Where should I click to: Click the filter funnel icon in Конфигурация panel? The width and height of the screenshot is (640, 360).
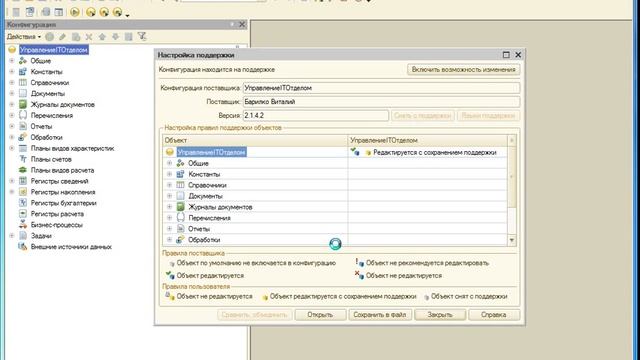[x=142, y=37]
